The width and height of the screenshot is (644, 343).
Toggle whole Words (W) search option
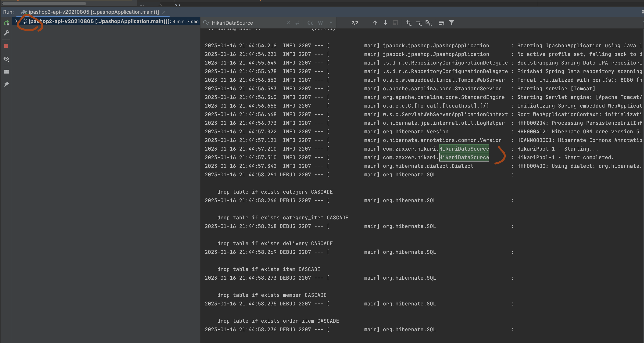pyautogui.click(x=320, y=23)
